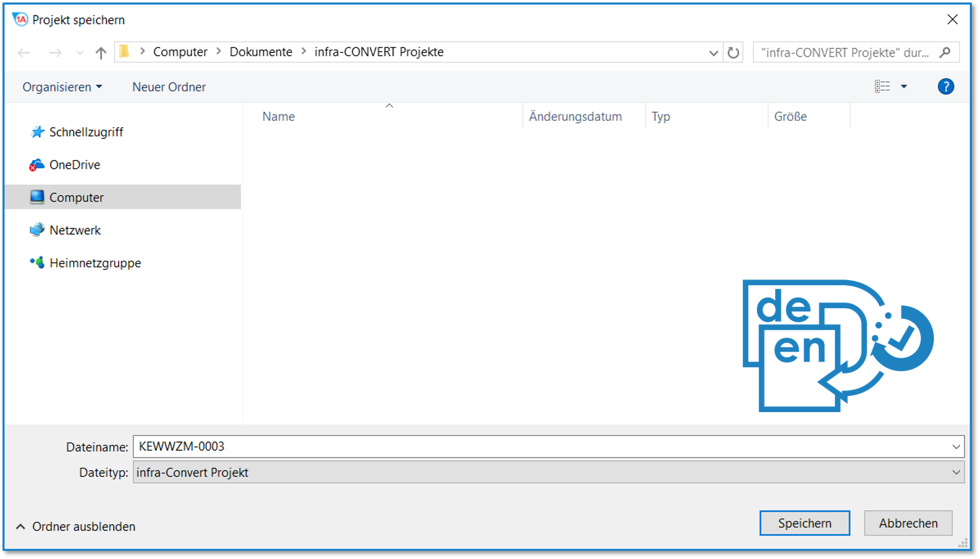Screen dimensions: 980x559
Task: Open Netzwerk in the sidebar
Action: 75,230
